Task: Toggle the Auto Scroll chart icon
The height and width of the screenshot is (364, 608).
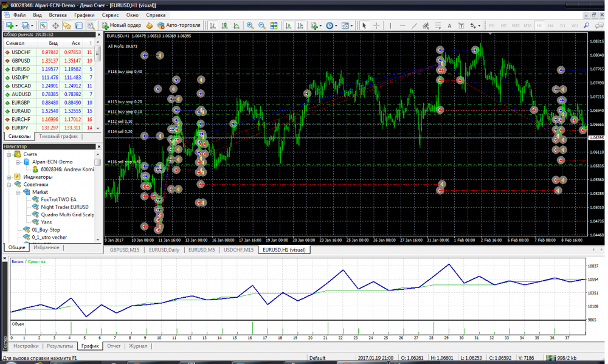Action: 288,26
